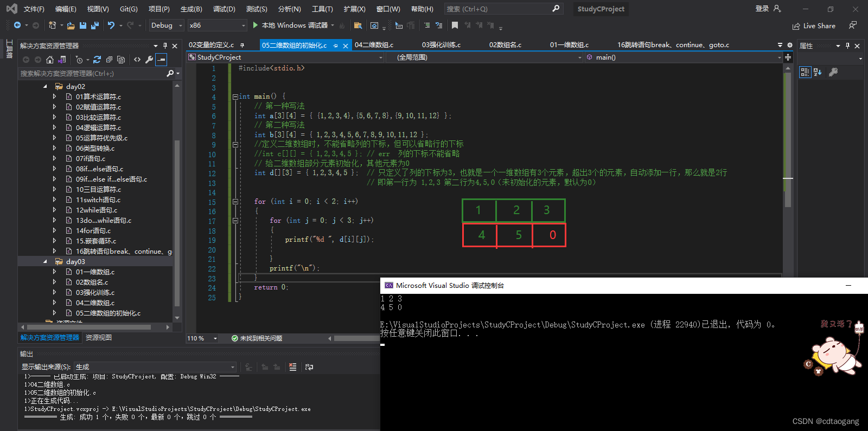Open Properties wrench in Solution Explorer toolbar
Screen dimensions: 868x431
[x=149, y=60]
